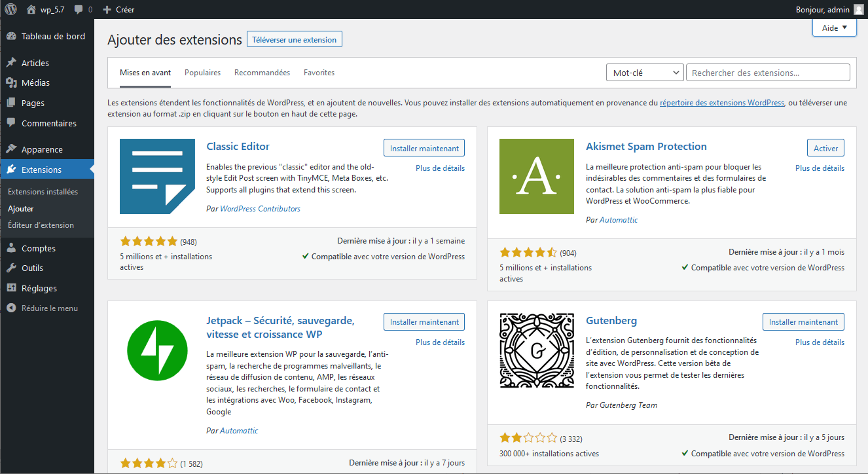
Task: Switch to the Populaires tab
Action: click(x=202, y=72)
